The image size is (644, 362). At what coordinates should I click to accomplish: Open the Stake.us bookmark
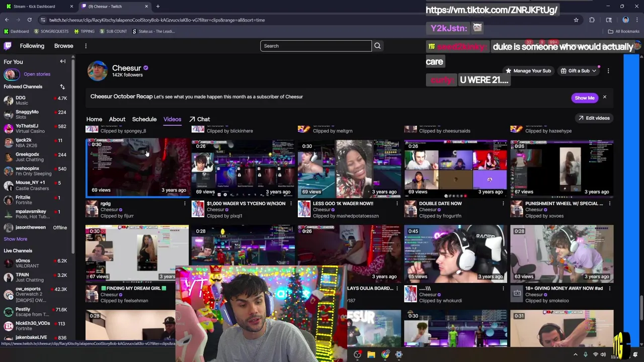(153, 31)
